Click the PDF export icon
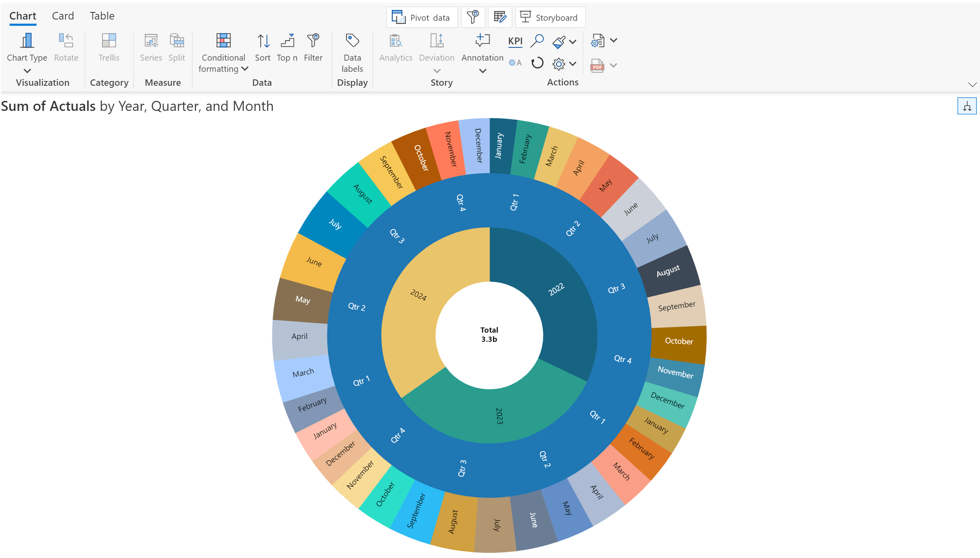The image size is (980, 558). (597, 65)
